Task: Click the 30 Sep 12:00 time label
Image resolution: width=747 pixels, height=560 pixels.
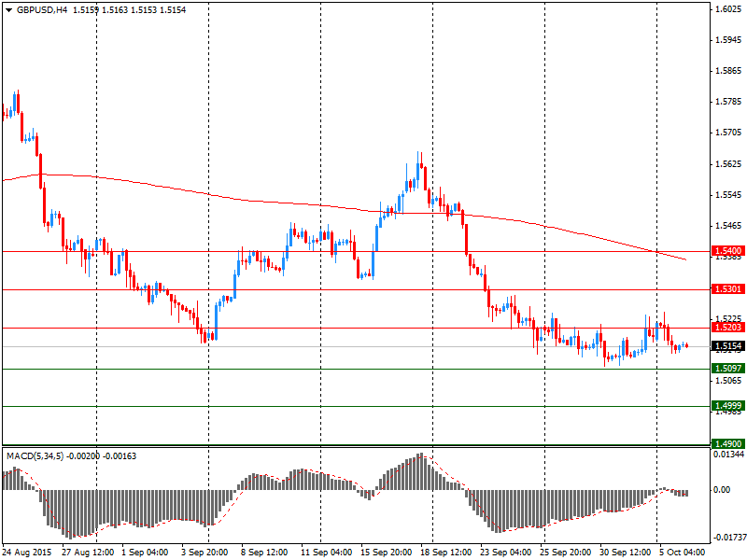Action: [625, 553]
